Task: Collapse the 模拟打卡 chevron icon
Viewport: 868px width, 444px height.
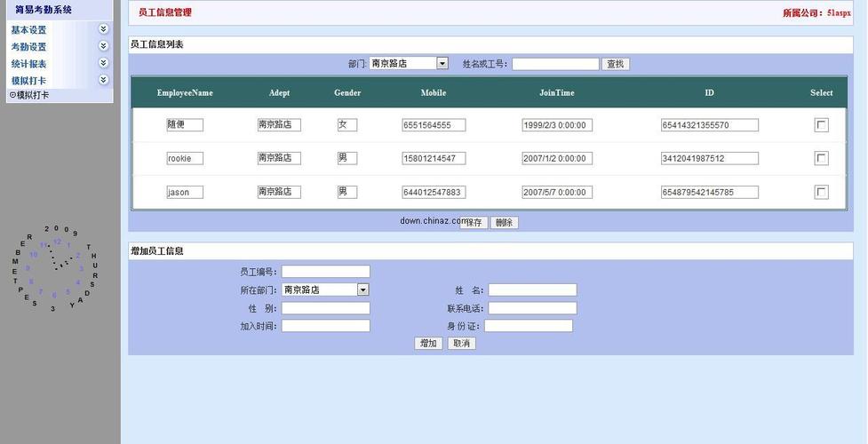Action: coord(104,80)
